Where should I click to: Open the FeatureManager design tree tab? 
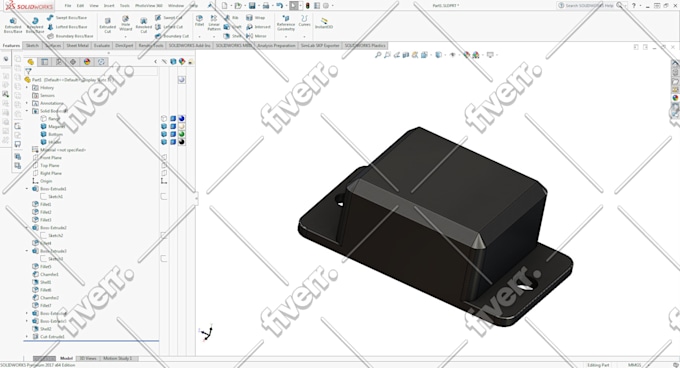30,62
